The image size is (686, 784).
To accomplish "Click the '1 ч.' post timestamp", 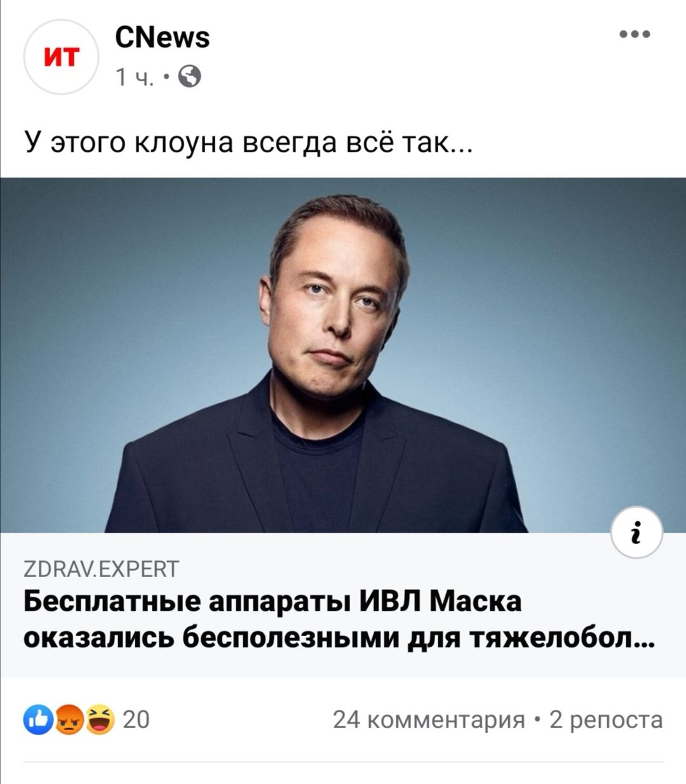I will coord(134,77).
